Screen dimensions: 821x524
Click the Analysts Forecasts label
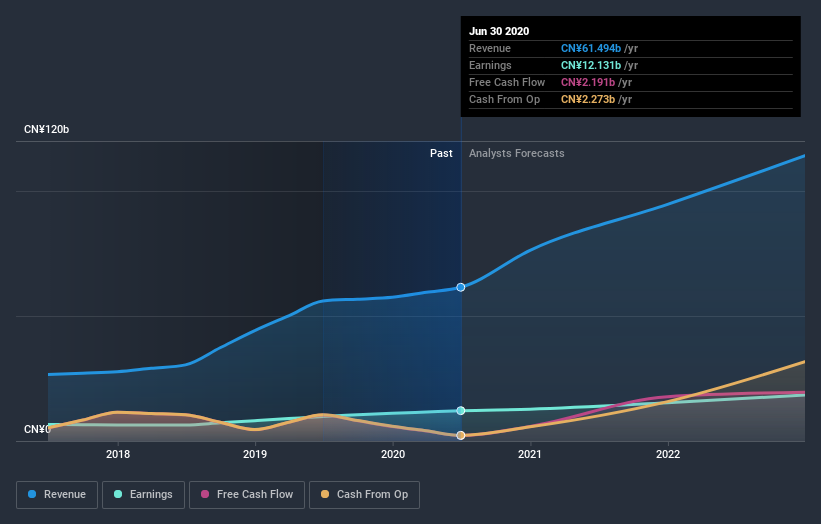coord(517,153)
